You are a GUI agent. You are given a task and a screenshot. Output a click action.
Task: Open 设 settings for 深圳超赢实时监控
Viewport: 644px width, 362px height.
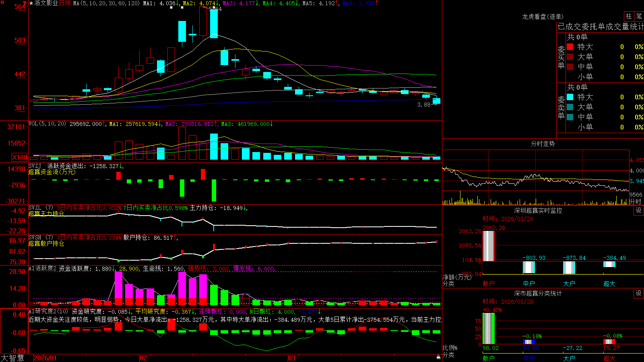point(639,210)
